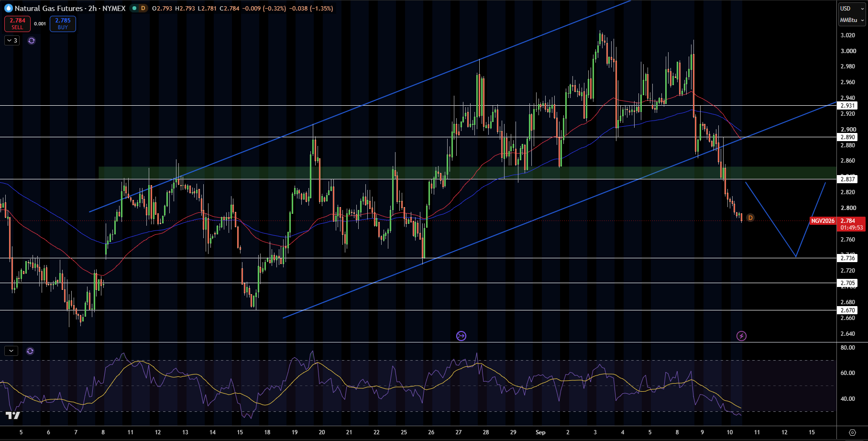
Task: Click the close value C2.784
Action: (230, 8)
